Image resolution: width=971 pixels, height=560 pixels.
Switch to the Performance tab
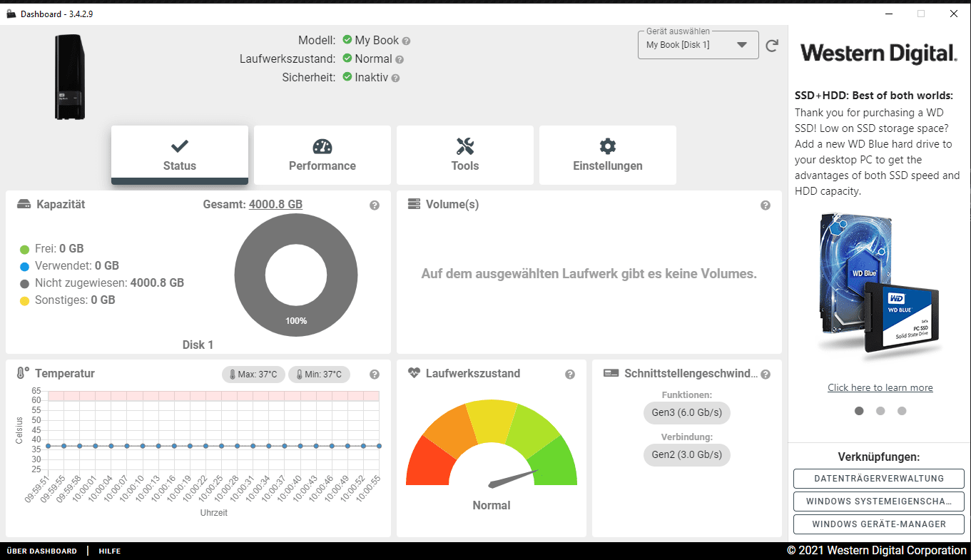(x=322, y=156)
